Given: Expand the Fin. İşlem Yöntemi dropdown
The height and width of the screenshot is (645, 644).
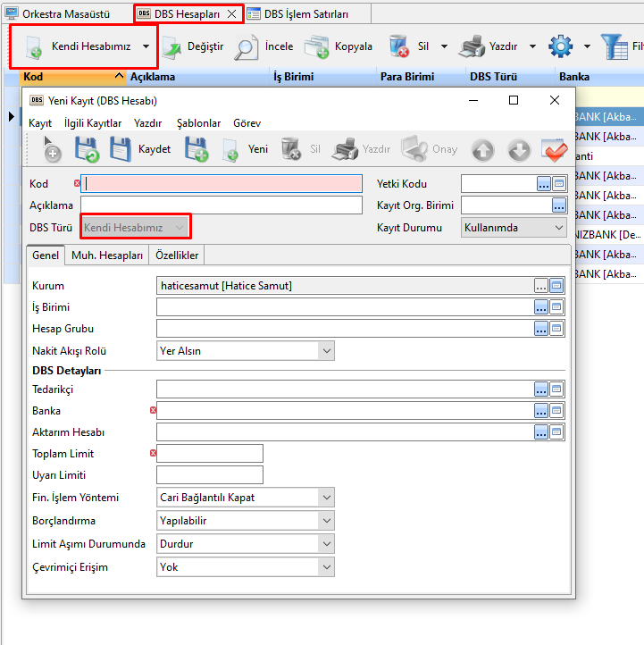Looking at the screenshot, I should pyautogui.click(x=245, y=498).
